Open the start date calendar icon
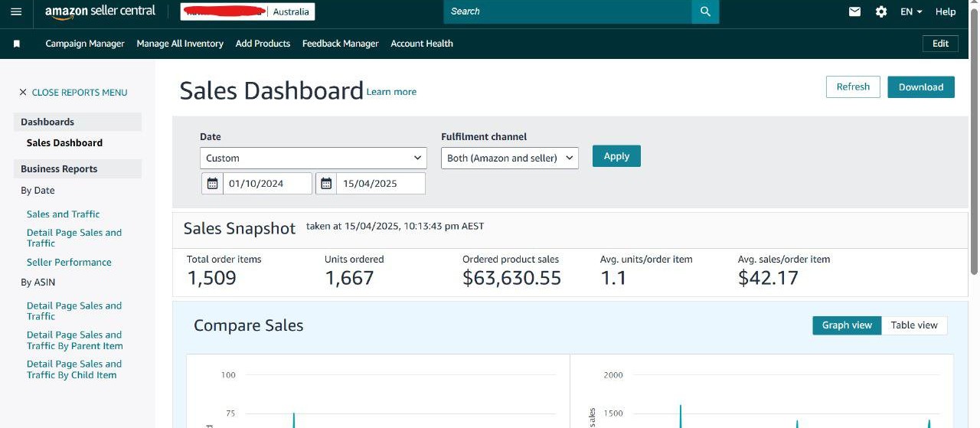 pos(213,184)
